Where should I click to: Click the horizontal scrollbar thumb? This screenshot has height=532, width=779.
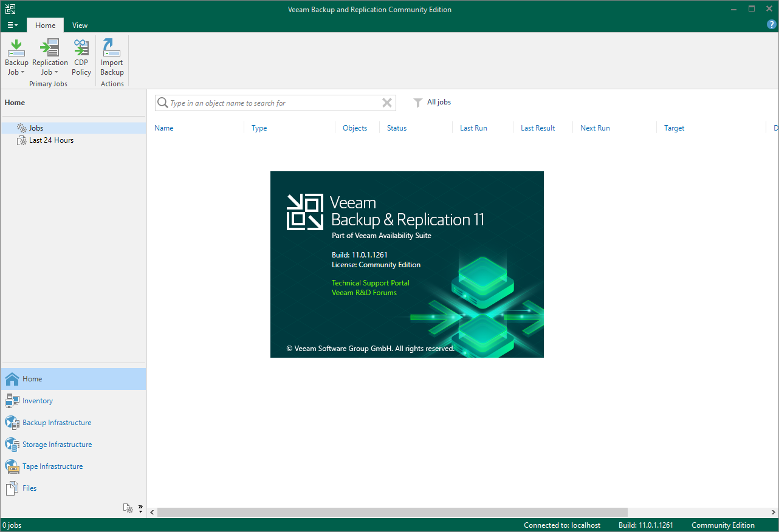pos(392,512)
